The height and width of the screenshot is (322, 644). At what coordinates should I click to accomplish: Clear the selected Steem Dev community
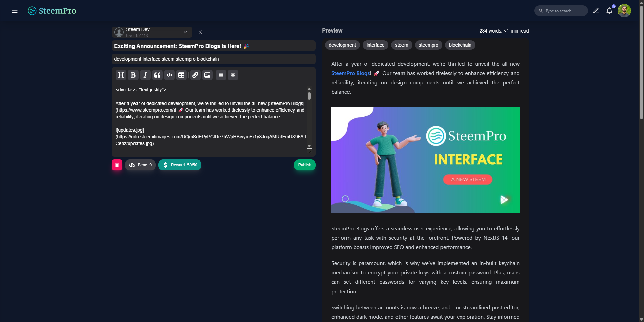[200, 32]
